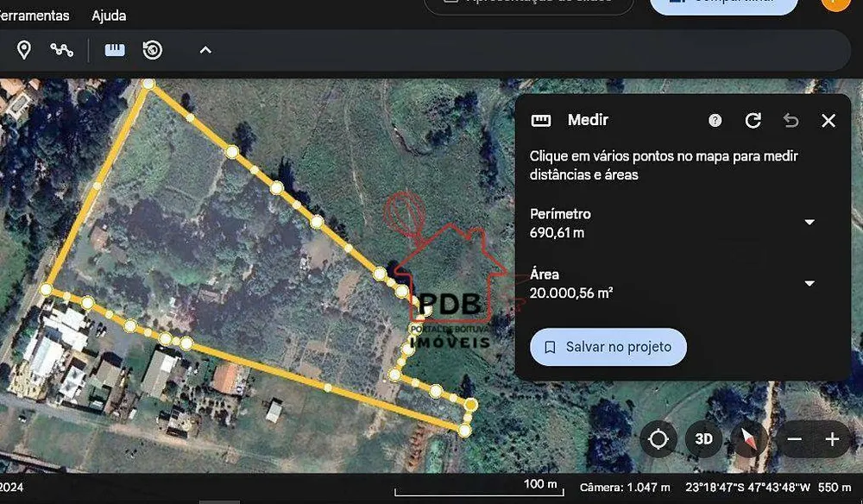Open the help icon in Medir panel

(715, 121)
